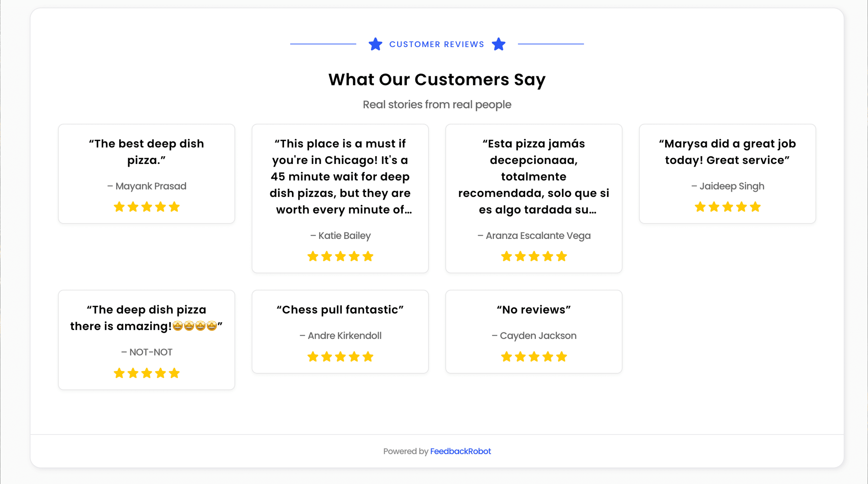Click the fifth star under Katie Bailey's review

click(x=368, y=256)
